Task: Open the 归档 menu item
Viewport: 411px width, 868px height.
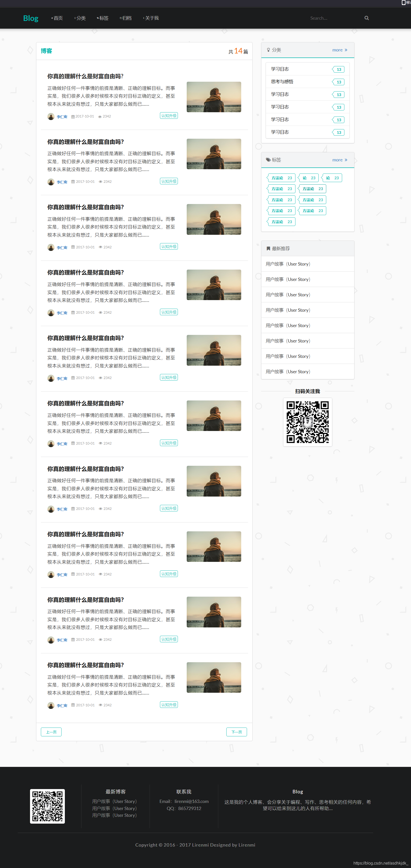Action: pos(127,18)
